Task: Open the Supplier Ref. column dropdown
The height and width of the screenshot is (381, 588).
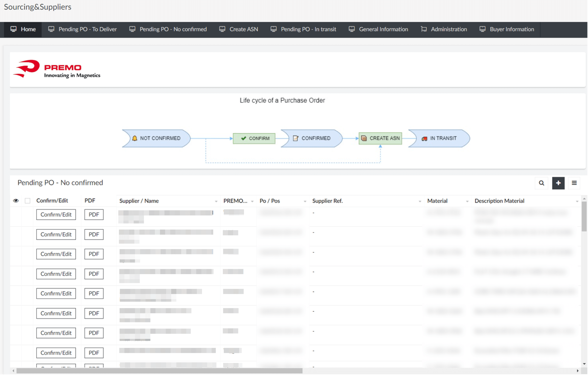Action: tap(419, 201)
